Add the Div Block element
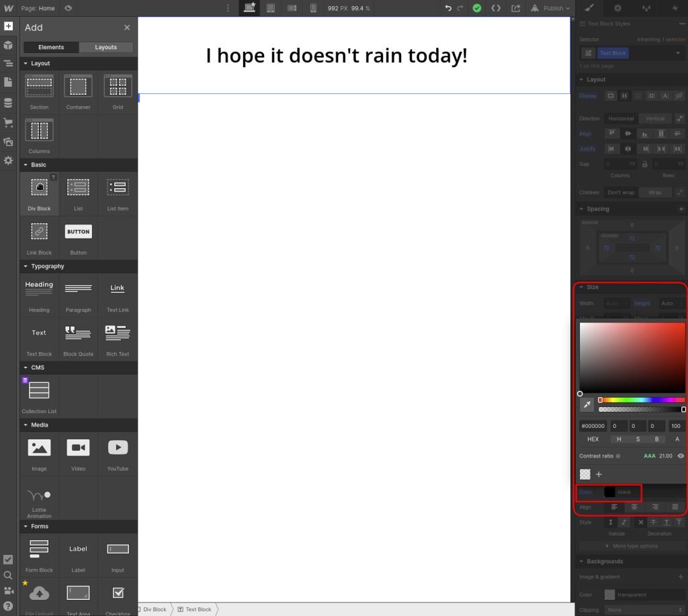The image size is (688, 616). (39, 193)
